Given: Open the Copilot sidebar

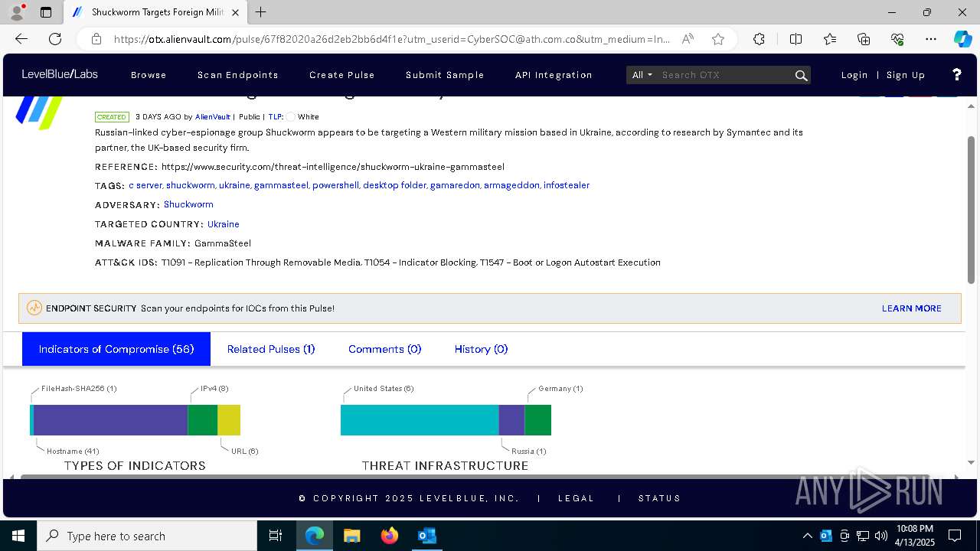Looking at the screenshot, I should 962,39.
